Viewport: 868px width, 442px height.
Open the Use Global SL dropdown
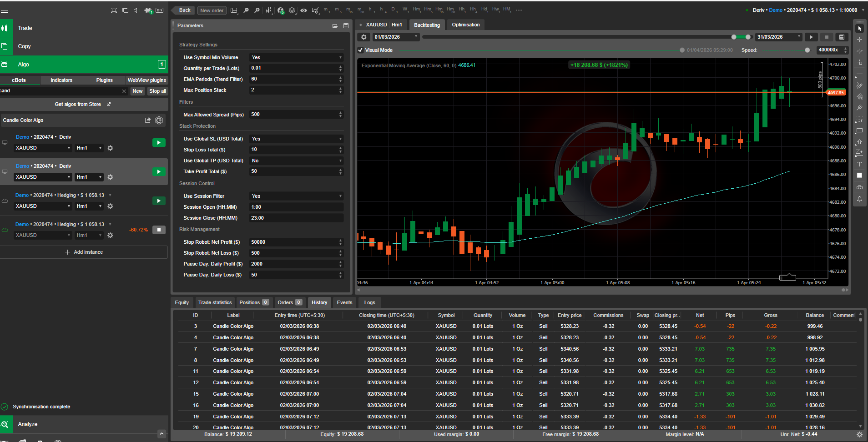click(x=296, y=139)
